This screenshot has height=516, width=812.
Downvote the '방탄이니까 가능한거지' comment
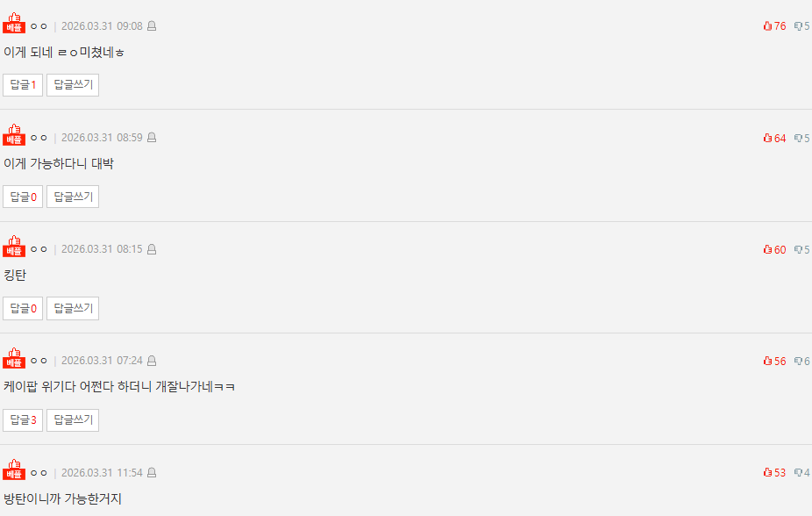802,472
